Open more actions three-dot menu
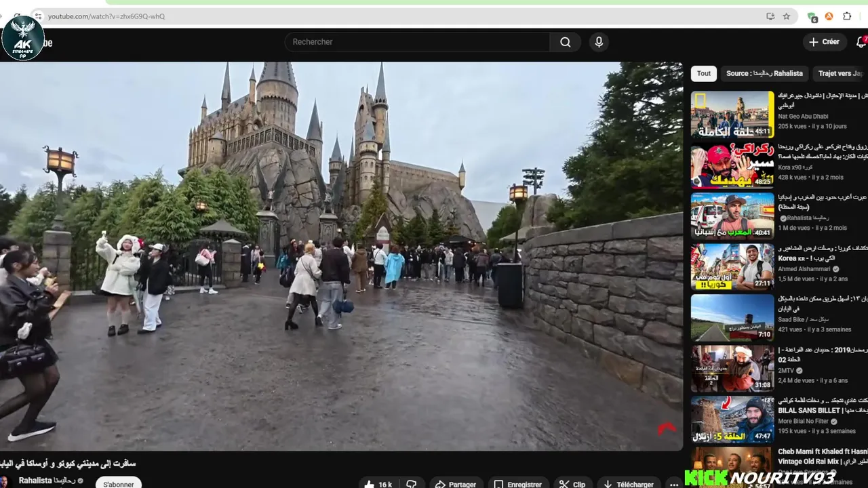Image resolution: width=868 pixels, height=488 pixels. (673, 484)
